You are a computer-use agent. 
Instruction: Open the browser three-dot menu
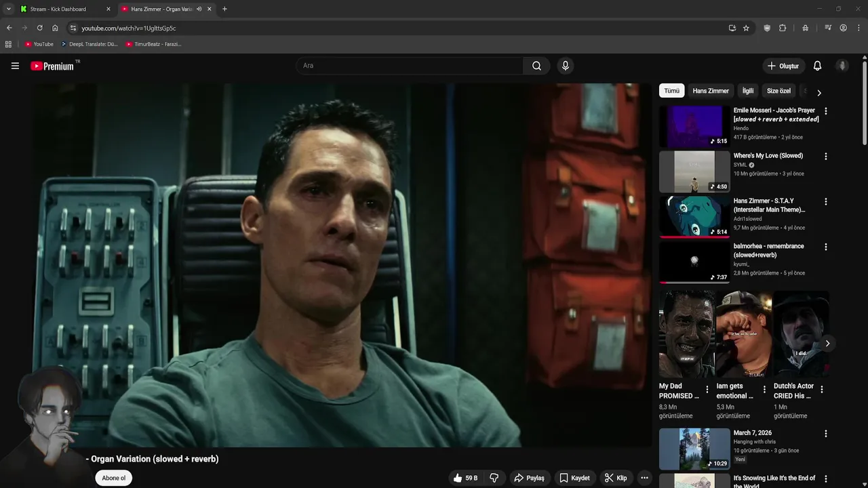point(859,28)
